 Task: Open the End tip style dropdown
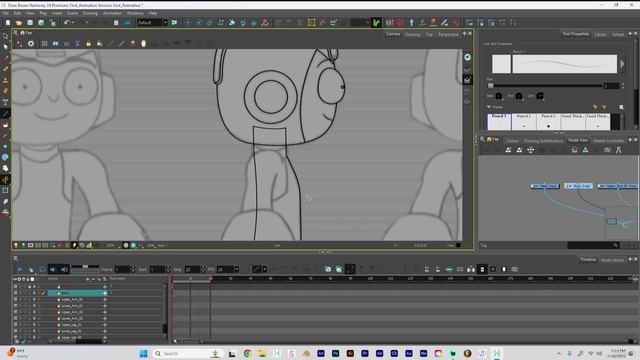[x=519, y=96]
